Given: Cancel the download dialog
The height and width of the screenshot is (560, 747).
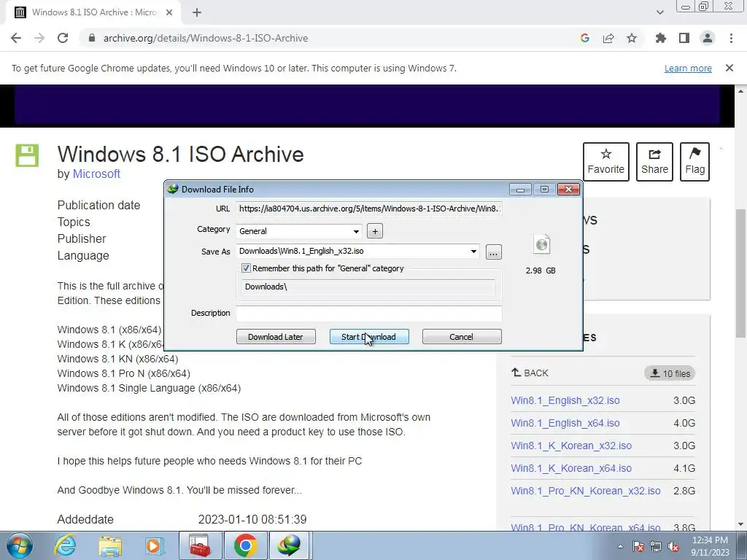Looking at the screenshot, I should click(461, 337).
